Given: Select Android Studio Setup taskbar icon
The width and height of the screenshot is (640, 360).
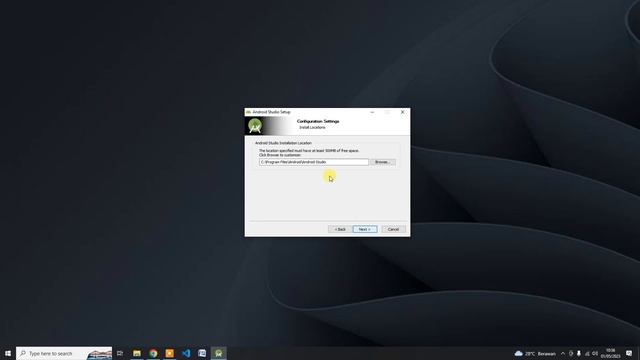Looking at the screenshot, I should [218, 353].
